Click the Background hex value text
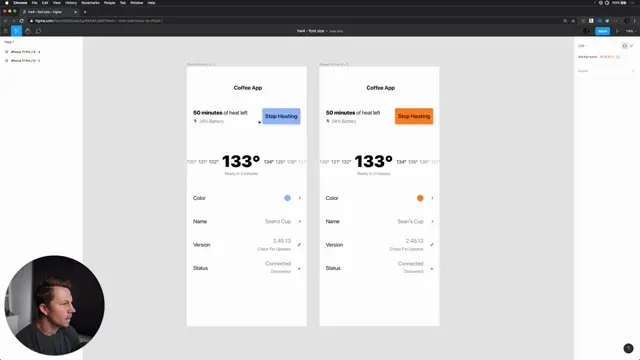 pyautogui.click(x=607, y=57)
